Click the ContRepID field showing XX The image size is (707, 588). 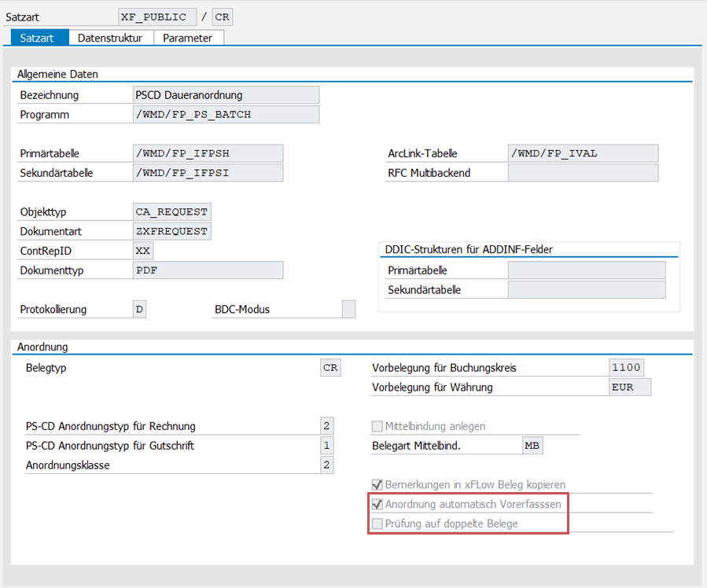click(x=142, y=250)
